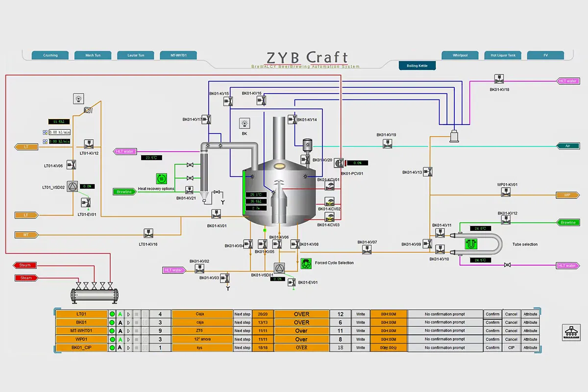Viewport: 588px width, 392px height.
Task: Click the play arrow in the MT-WHT01 row
Action: pyautogui.click(x=128, y=331)
